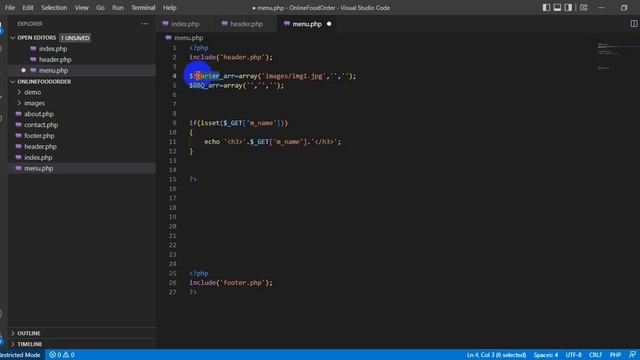Click the php file icon next to contact.php
The height and width of the screenshot is (360, 640).
coord(18,125)
